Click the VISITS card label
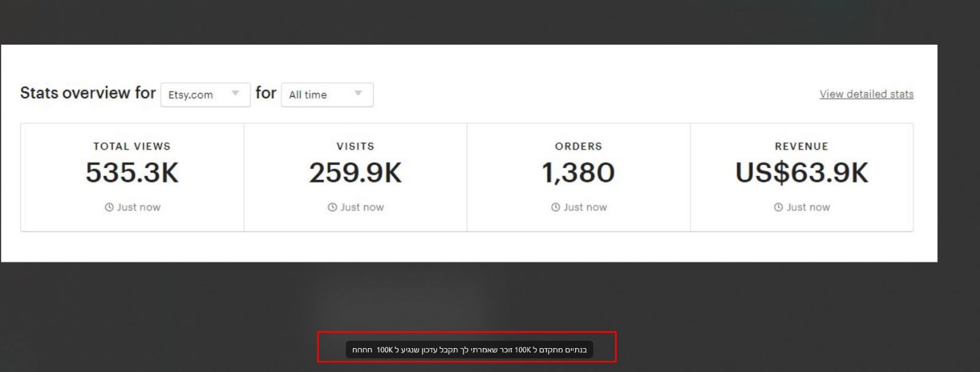Image resolution: width=980 pixels, height=372 pixels. click(x=355, y=146)
